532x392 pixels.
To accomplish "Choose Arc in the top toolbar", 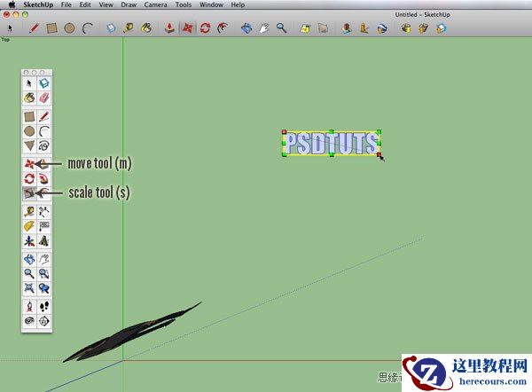I will click(x=88, y=27).
